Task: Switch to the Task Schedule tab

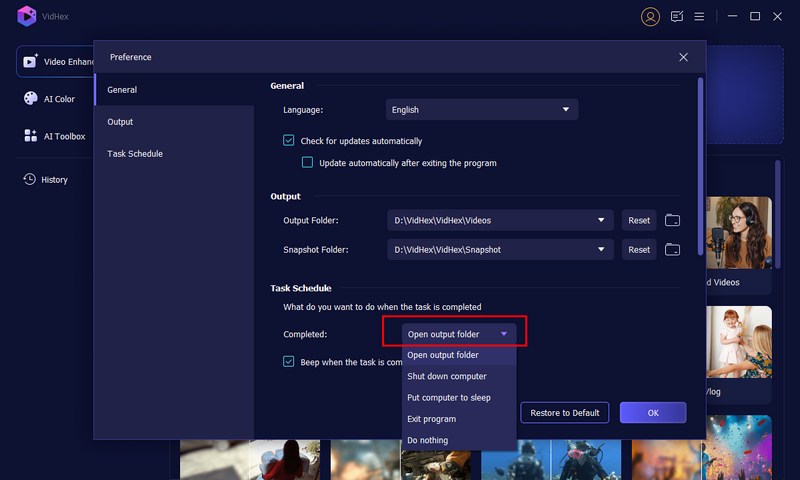Action: [135, 154]
